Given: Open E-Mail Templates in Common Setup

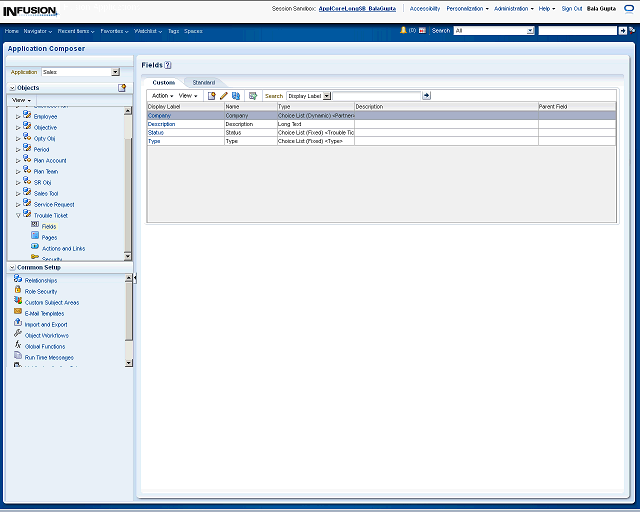Looking at the screenshot, I should (x=44, y=313).
